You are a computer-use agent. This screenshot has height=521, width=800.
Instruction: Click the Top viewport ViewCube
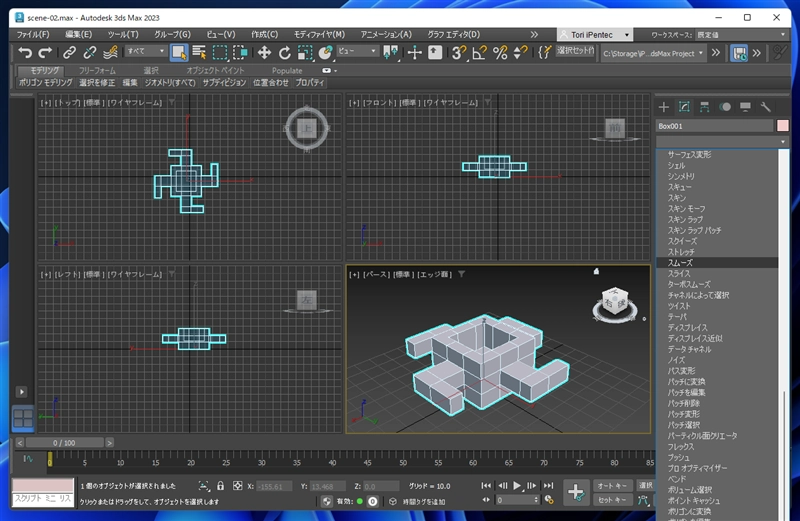tap(307, 128)
